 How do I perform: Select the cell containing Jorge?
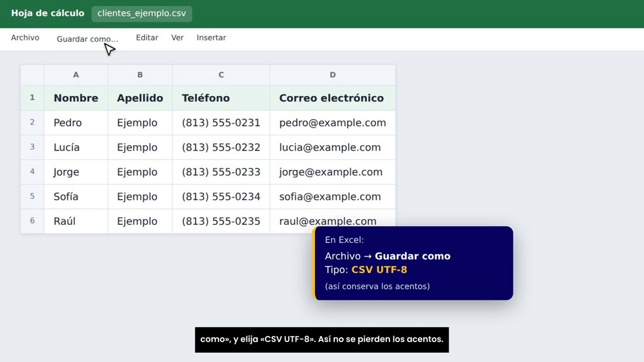[76, 172]
